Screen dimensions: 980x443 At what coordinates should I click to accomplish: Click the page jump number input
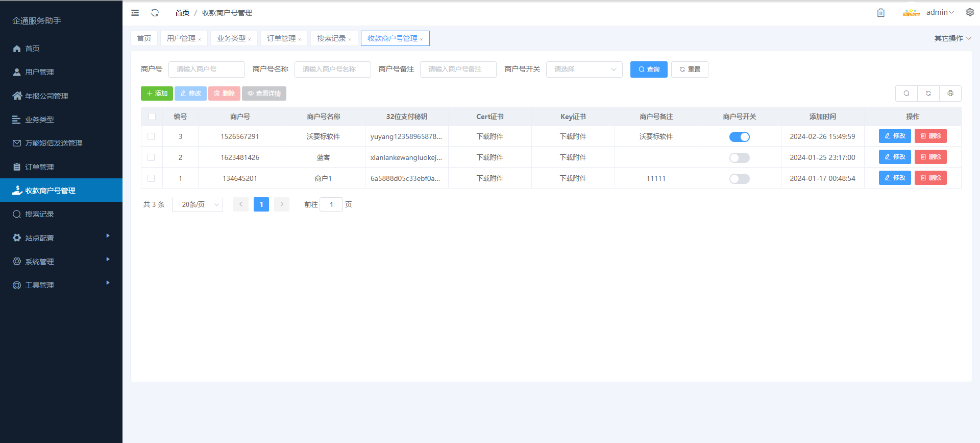(x=331, y=204)
